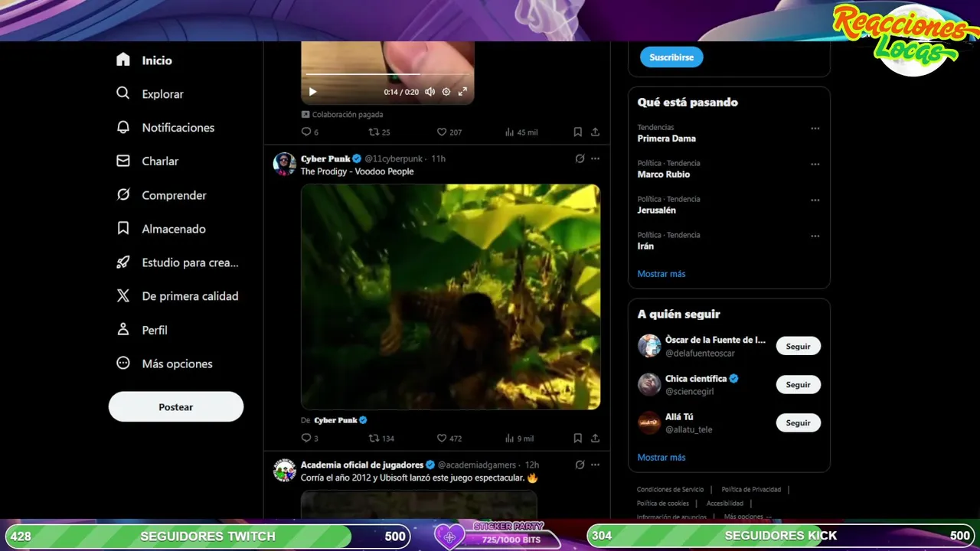Image resolution: width=980 pixels, height=551 pixels.
Task: Open Jerusalén trend
Action: [x=657, y=210]
